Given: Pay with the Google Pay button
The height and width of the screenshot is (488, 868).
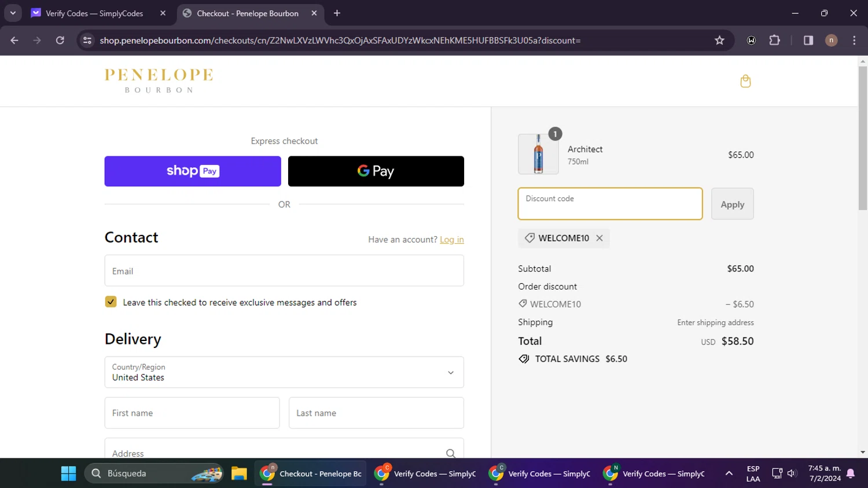Looking at the screenshot, I should click(376, 171).
